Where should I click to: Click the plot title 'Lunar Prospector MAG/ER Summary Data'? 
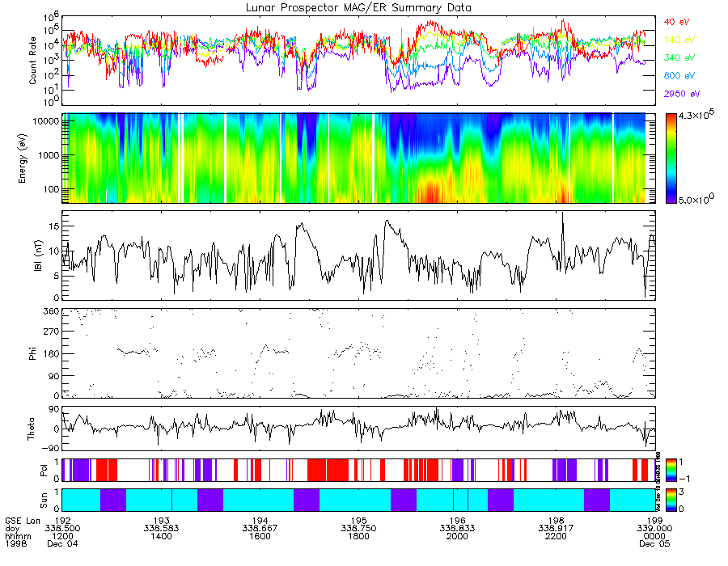point(358,8)
